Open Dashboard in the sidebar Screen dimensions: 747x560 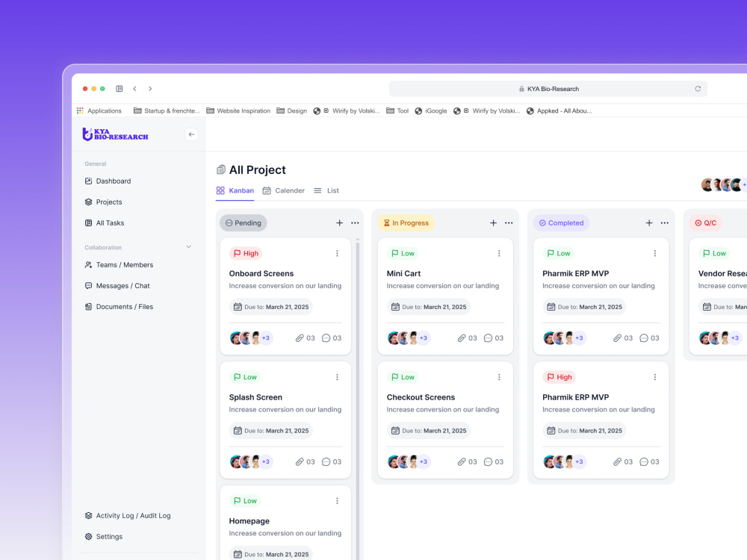pyautogui.click(x=108, y=181)
